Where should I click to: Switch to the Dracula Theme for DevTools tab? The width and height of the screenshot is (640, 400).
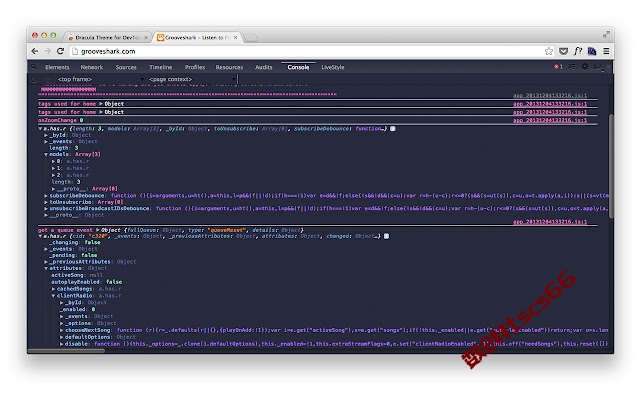(x=107, y=37)
